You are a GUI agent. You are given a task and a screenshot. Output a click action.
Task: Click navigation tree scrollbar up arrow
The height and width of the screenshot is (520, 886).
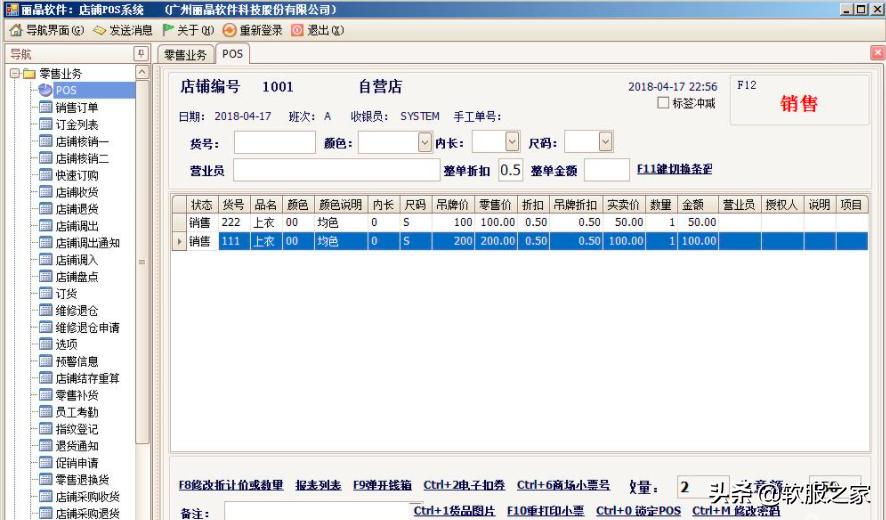tap(142, 72)
